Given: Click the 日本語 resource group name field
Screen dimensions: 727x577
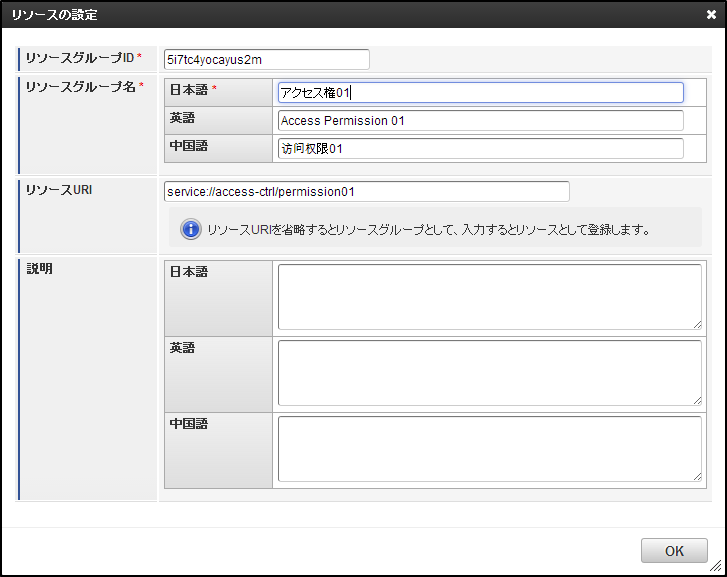Looking at the screenshot, I should click(x=480, y=92).
